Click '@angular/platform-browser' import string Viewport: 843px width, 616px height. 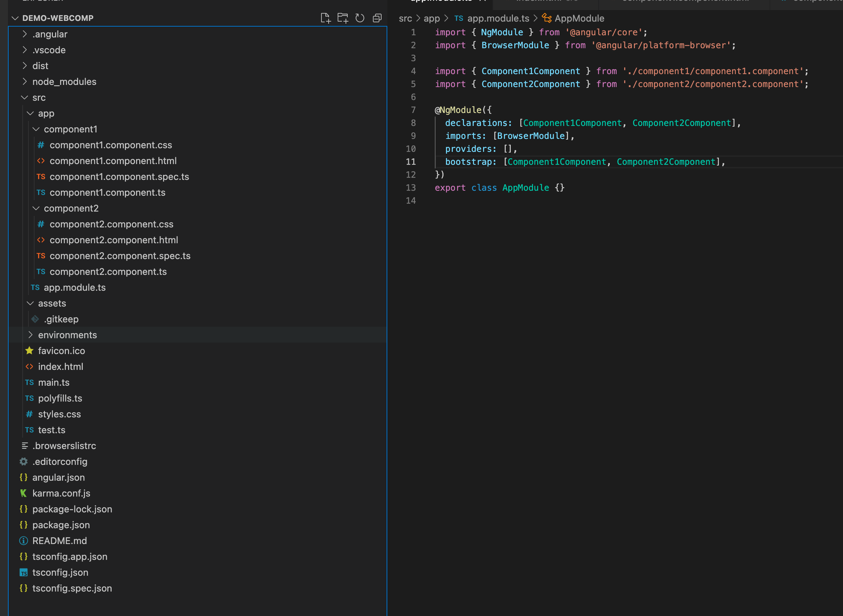pyautogui.click(x=661, y=45)
